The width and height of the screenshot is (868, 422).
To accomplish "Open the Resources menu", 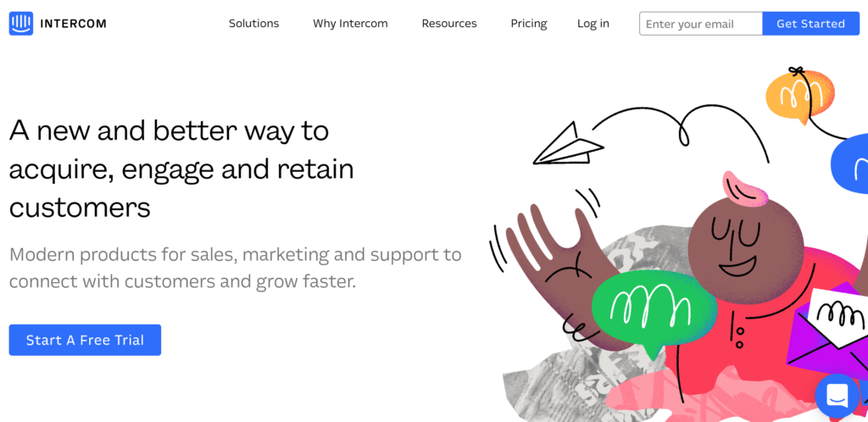I will point(449,24).
